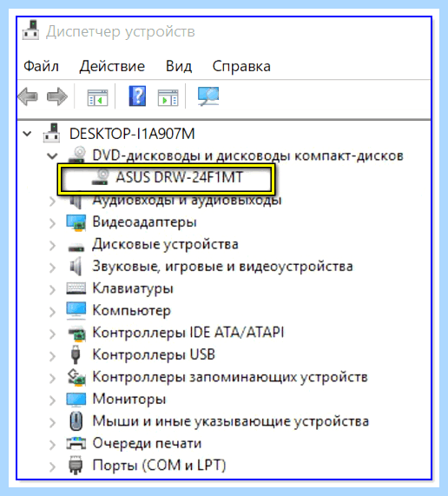Select the Видеоадаптеры label
This screenshot has width=448, height=496.
tap(144, 222)
